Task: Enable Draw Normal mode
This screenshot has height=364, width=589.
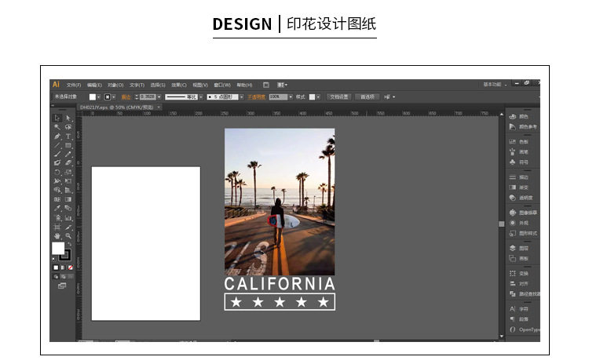Action: click(x=56, y=277)
